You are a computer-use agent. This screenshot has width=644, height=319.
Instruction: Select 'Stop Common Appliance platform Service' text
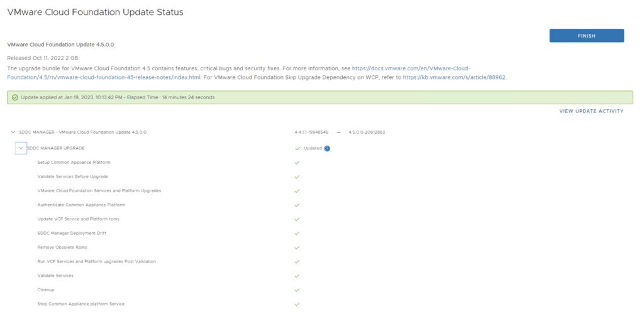81,304
